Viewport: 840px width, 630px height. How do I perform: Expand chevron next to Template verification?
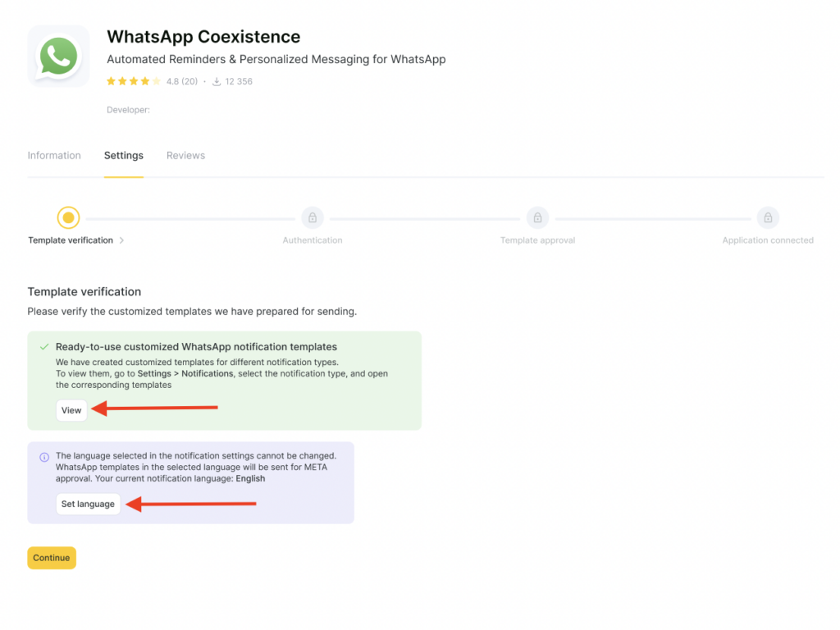(121, 240)
